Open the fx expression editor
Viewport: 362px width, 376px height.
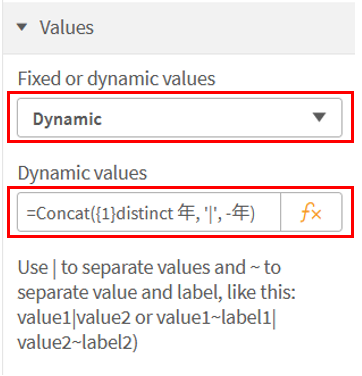click(x=311, y=212)
